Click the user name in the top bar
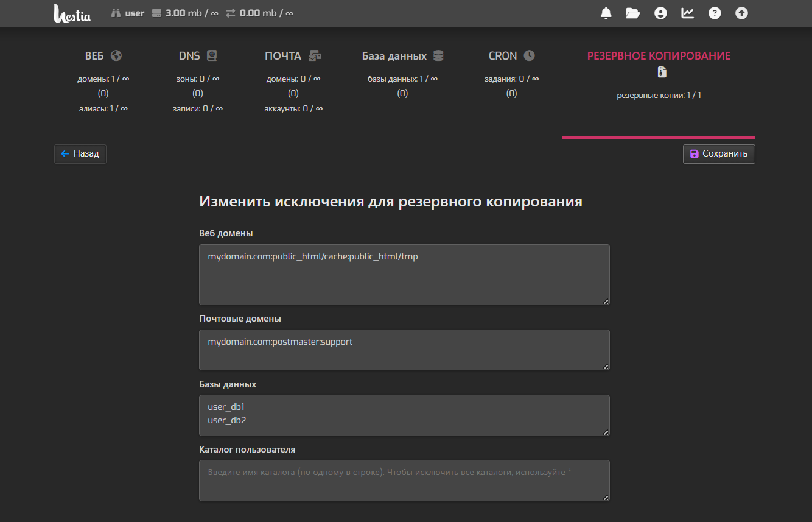The image size is (812, 522). tap(135, 13)
